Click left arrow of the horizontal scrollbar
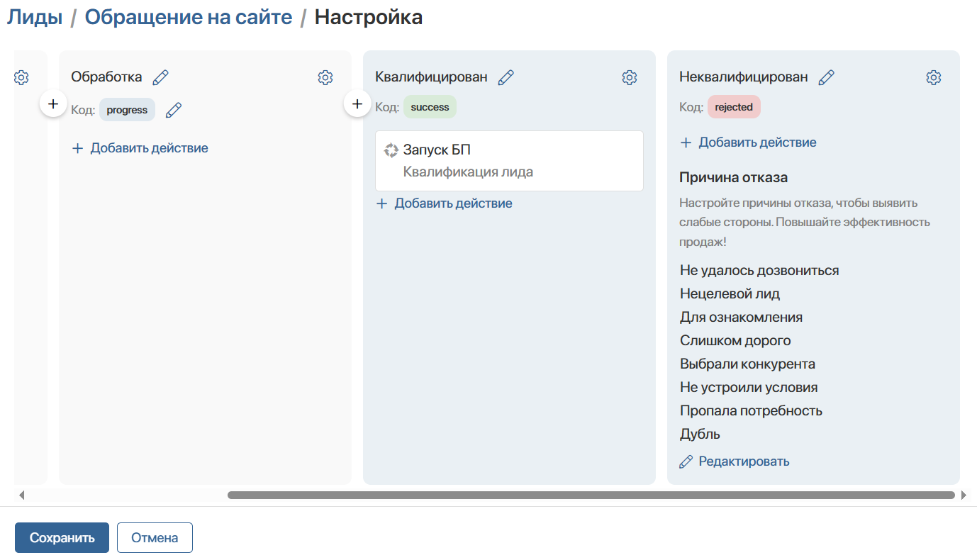 pyautogui.click(x=21, y=495)
